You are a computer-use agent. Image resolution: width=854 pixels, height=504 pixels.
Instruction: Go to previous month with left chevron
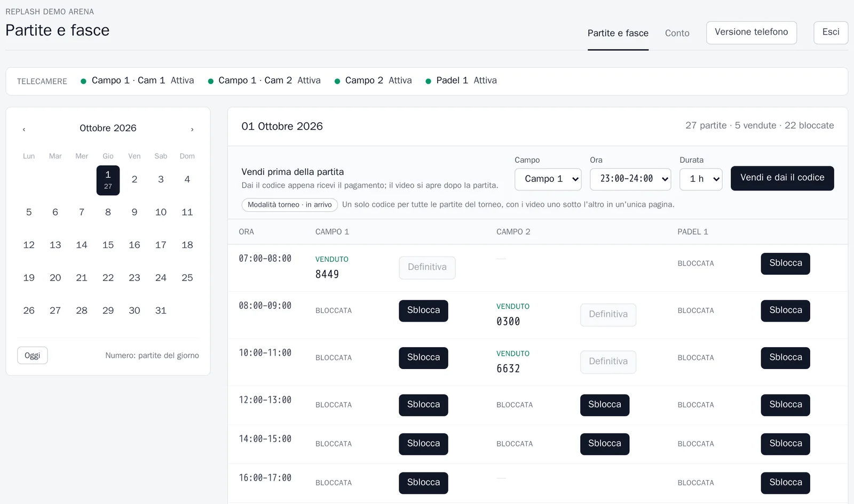pyautogui.click(x=24, y=129)
